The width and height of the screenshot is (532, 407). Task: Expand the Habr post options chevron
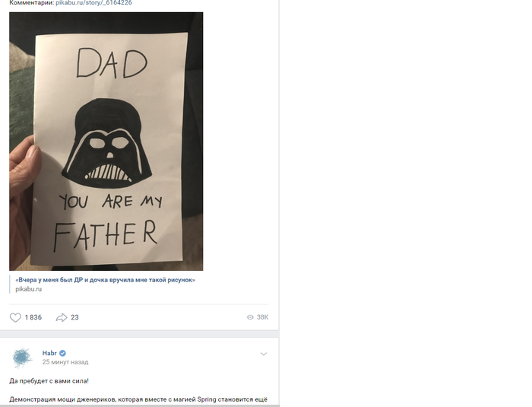264,354
